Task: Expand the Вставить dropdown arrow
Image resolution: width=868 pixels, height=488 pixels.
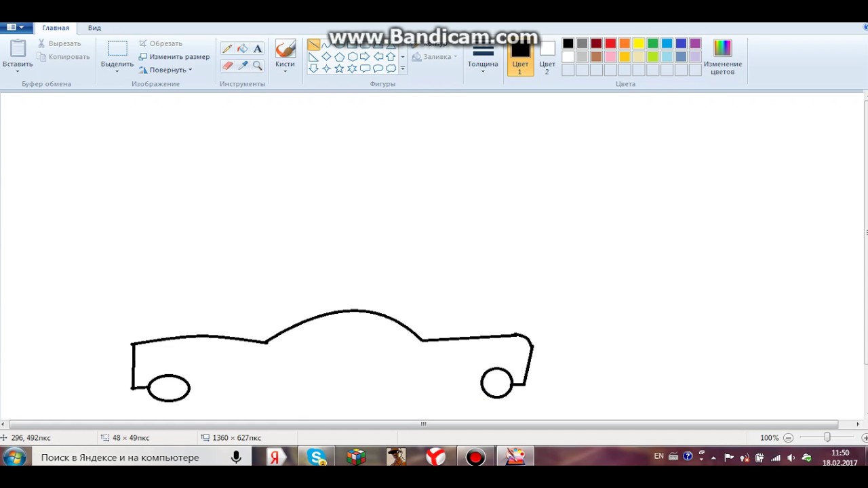Action: click(x=18, y=71)
